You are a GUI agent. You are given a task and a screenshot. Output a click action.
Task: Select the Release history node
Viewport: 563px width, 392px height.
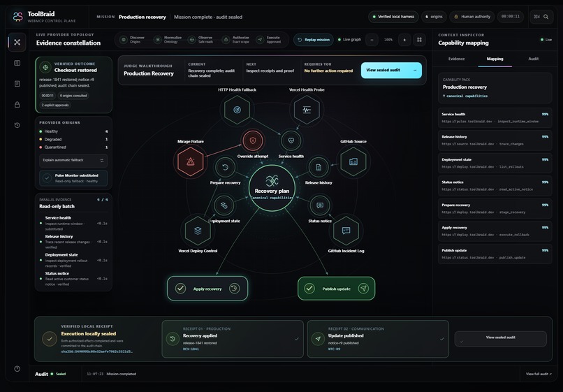point(319,167)
